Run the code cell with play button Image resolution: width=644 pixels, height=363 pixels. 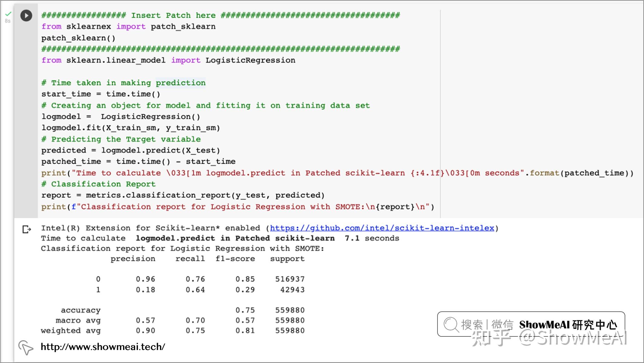tap(26, 15)
